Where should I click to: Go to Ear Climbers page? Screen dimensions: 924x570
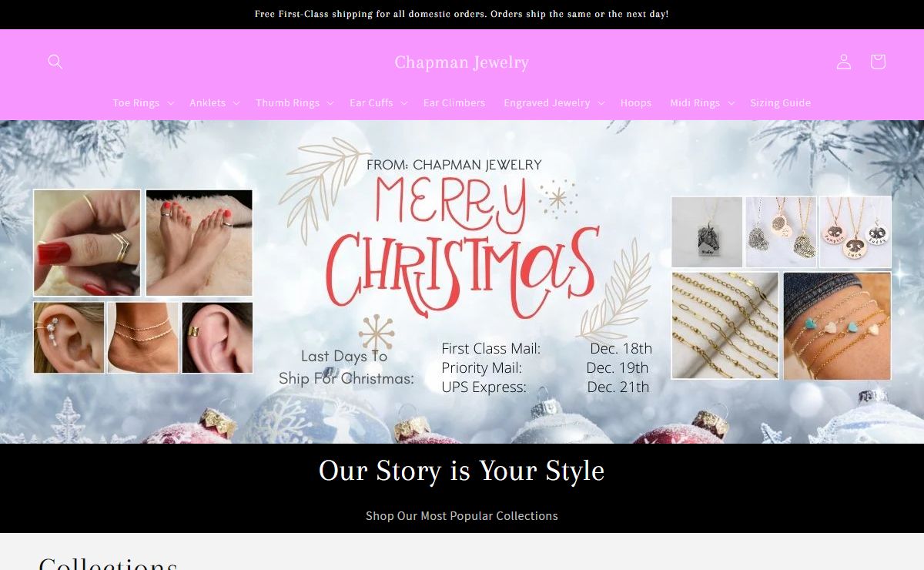454,102
